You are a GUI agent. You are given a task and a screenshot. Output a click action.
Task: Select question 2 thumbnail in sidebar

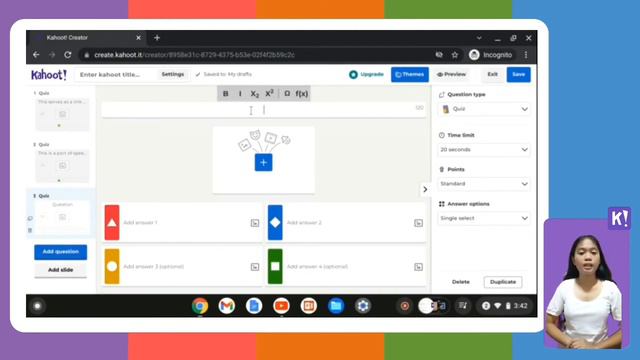click(x=62, y=166)
